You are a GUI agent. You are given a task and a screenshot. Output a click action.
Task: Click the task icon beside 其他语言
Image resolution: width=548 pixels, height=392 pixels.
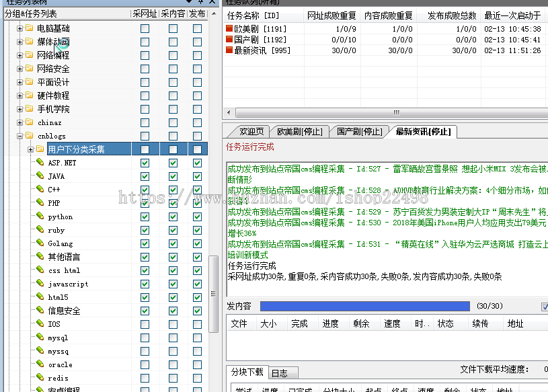pos(40,256)
